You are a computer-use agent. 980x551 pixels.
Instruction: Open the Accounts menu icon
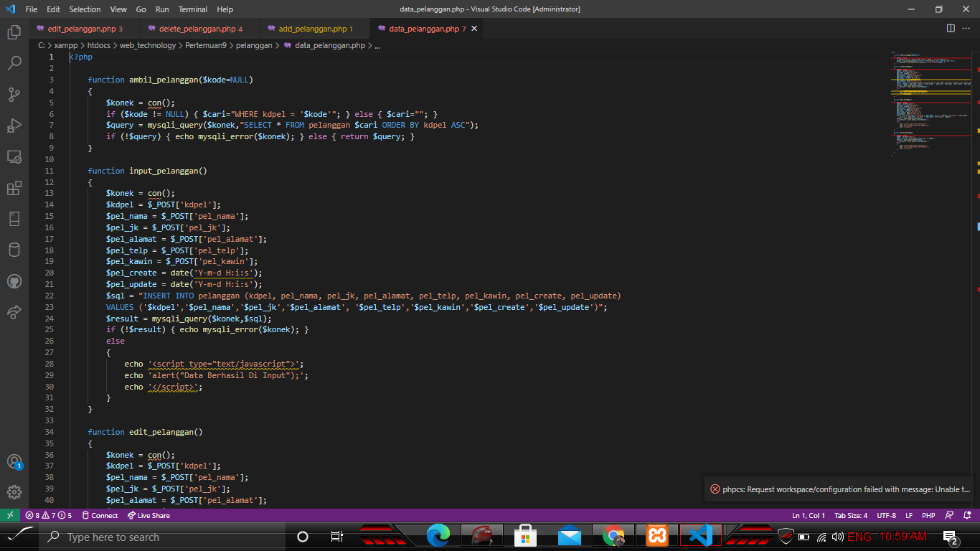pos(14,461)
